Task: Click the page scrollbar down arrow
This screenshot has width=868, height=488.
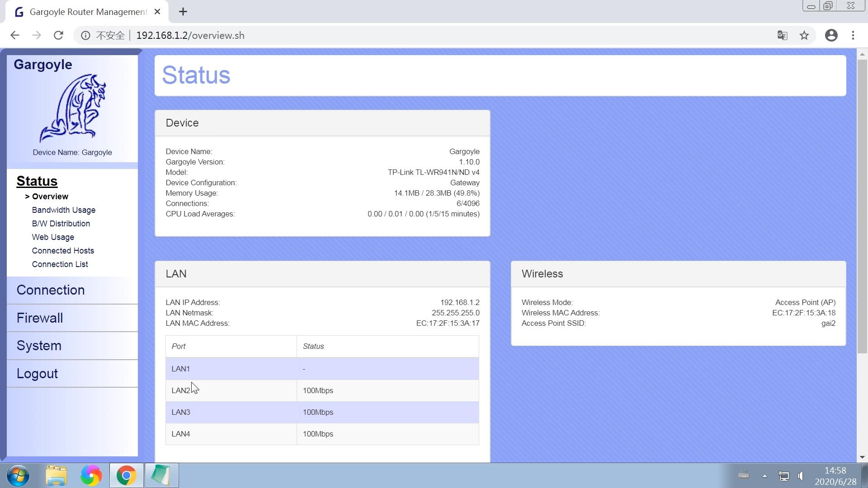Action: pyautogui.click(x=862, y=457)
